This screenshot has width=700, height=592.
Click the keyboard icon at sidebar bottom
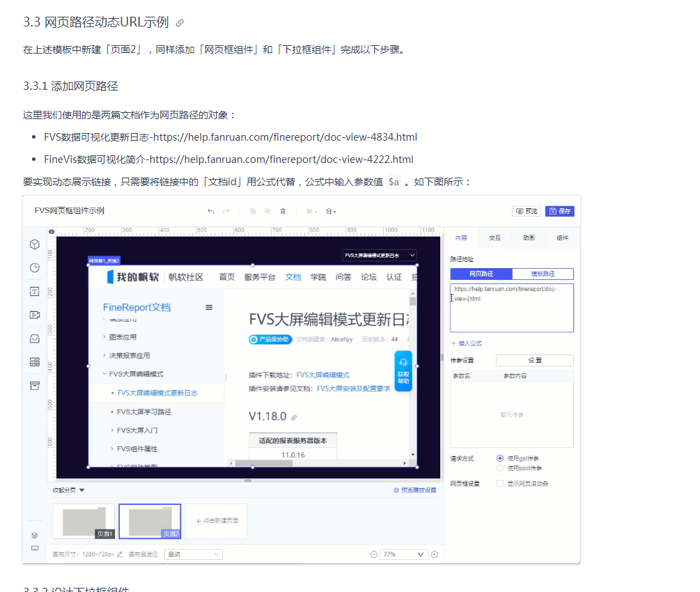35,548
